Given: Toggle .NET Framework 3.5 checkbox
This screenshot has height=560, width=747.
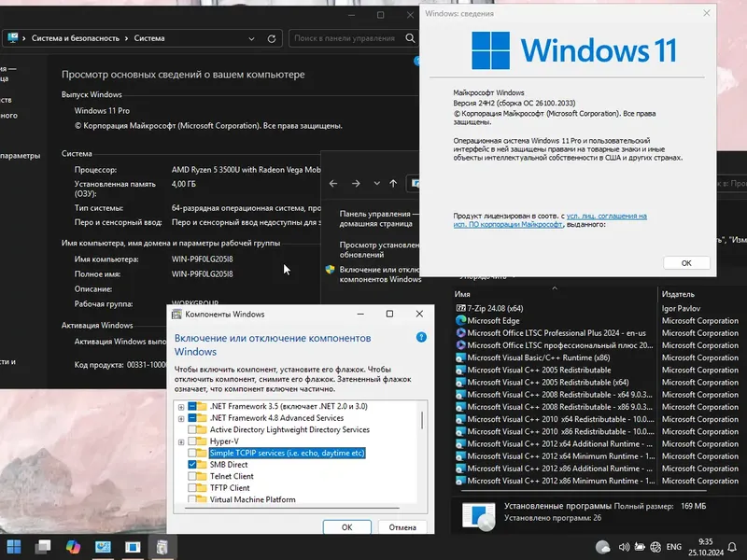Looking at the screenshot, I should (x=192, y=406).
